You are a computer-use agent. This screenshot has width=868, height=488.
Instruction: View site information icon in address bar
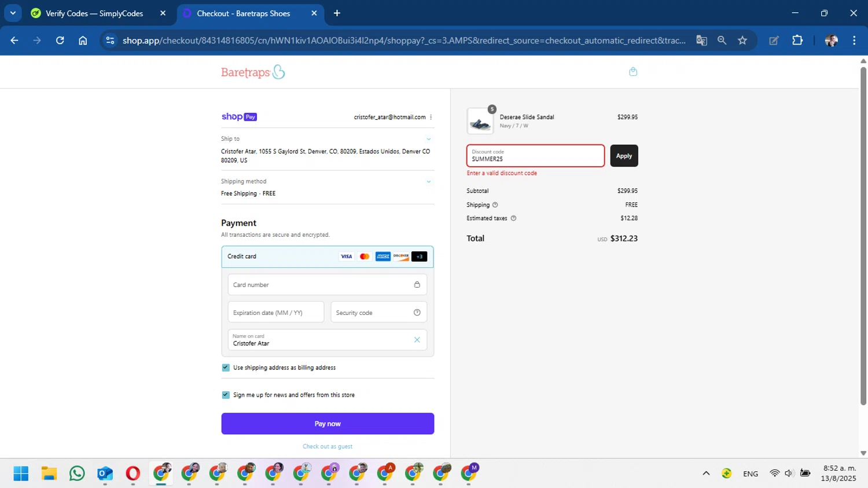coord(110,41)
